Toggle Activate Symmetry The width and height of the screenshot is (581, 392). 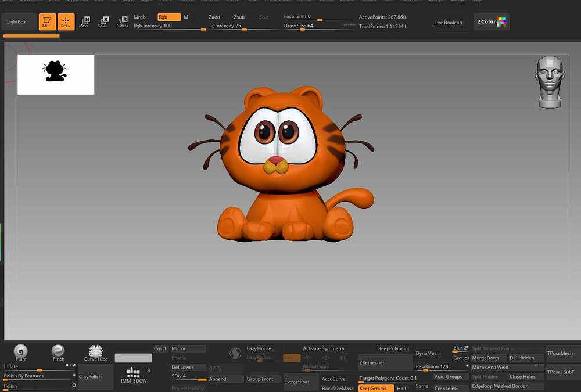324,348
